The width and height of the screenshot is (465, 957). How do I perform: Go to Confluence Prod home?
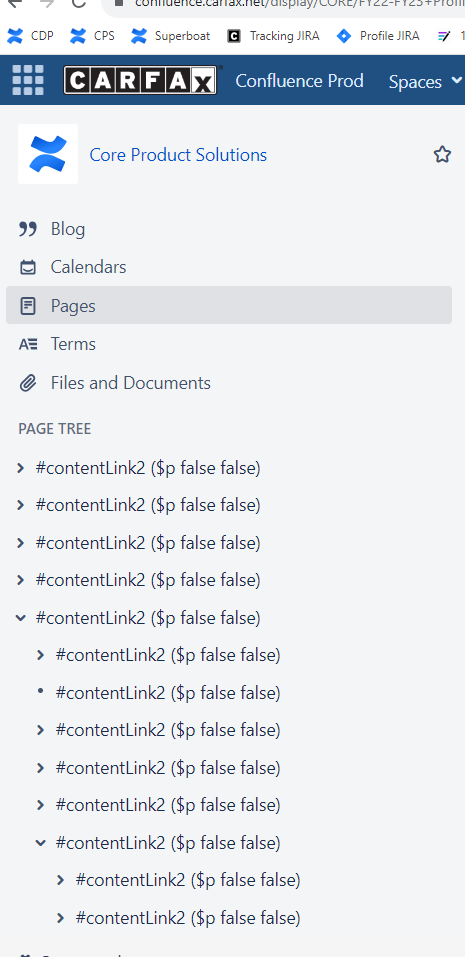[299, 81]
